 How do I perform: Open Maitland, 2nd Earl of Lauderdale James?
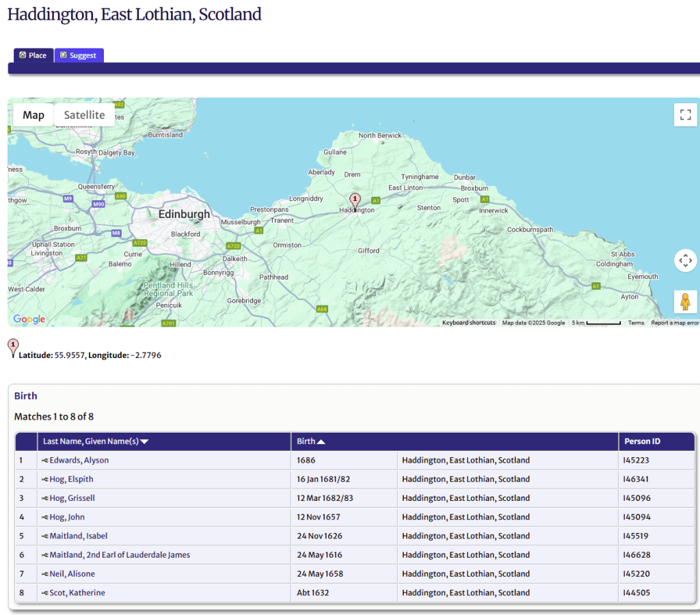[x=120, y=555]
